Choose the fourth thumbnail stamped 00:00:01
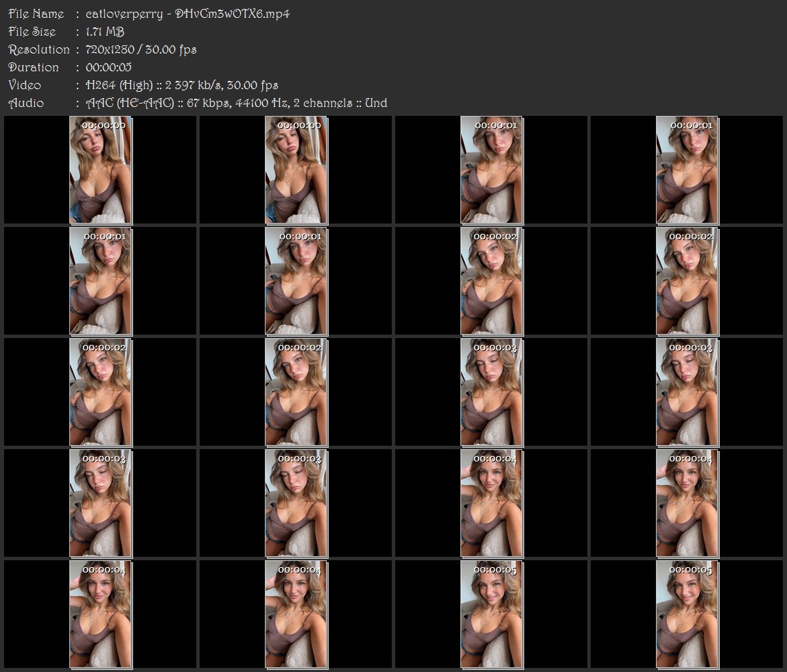The image size is (787, 672). tap(296, 281)
